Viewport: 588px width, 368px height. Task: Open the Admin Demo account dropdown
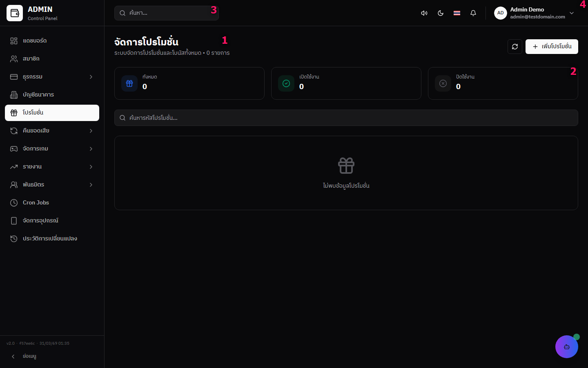pyautogui.click(x=534, y=13)
